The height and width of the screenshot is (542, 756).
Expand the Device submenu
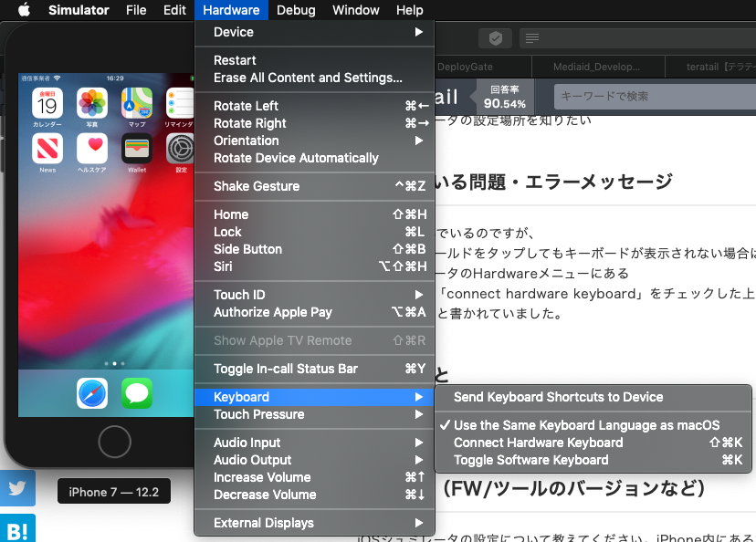234,32
